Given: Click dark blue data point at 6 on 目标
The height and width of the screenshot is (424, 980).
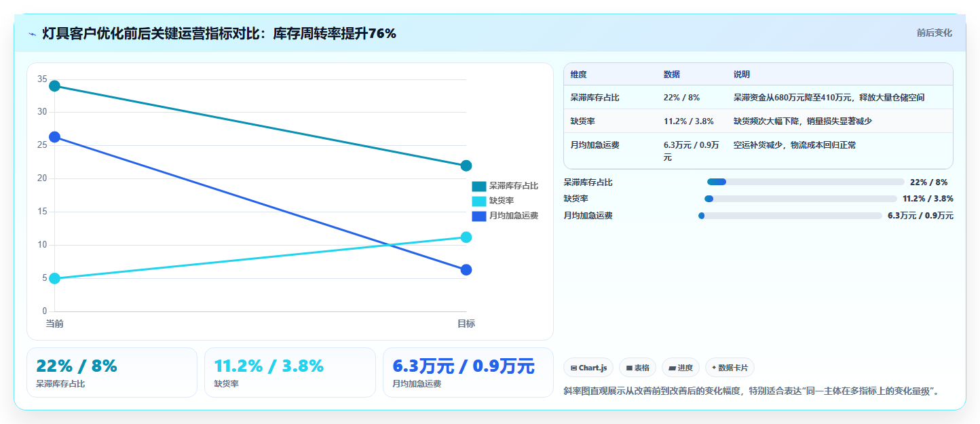Looking at the screenshot, I should (x=466, y=270).
